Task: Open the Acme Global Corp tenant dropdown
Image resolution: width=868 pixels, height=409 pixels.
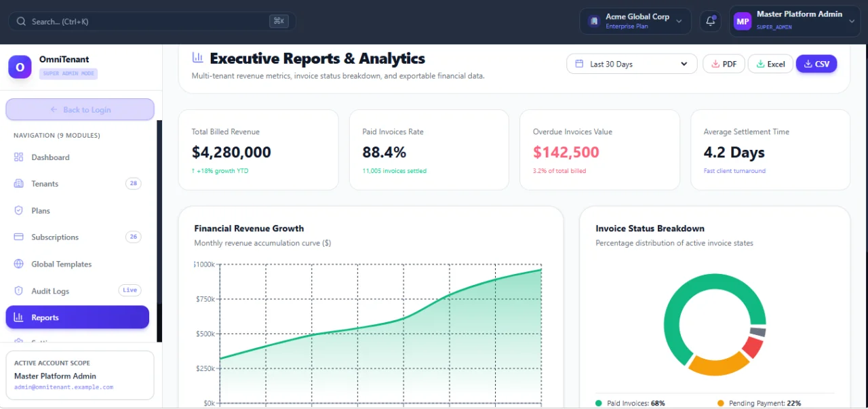Action: [635, 21]
